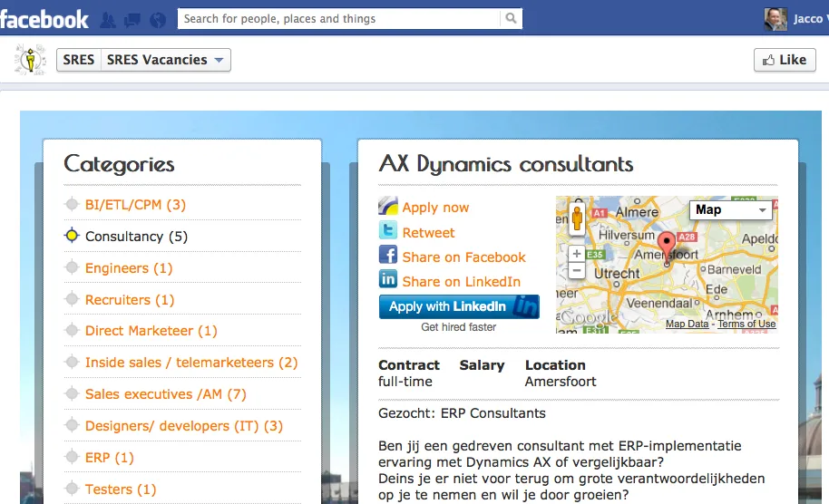Open friend requests icon

coord(108,20)
